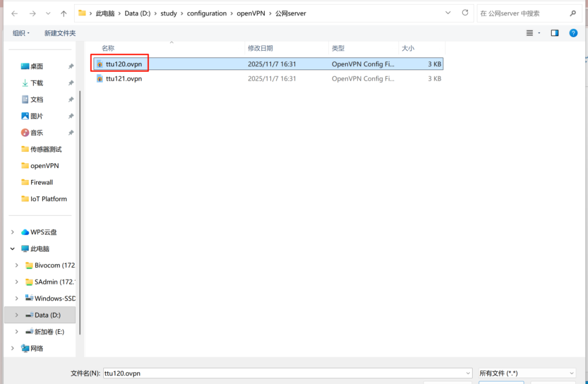The height and width of the screenshot is (384, 588).
Task: Expand the 网络 tree node
Action: (13, 348)
